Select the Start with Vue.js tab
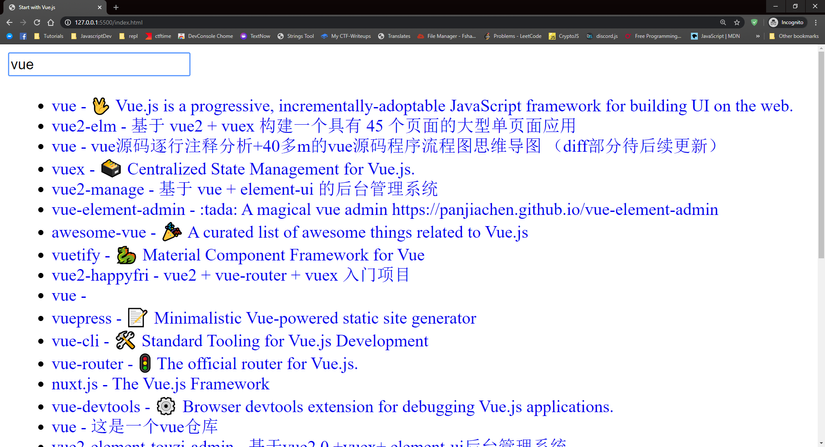The image size is (825, 447). coord(53,7)
